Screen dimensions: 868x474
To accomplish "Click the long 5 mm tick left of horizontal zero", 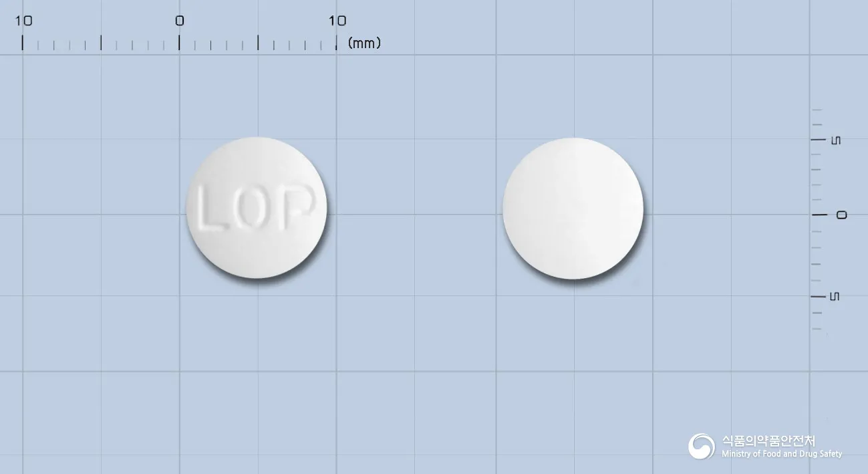I will [101, 43].
